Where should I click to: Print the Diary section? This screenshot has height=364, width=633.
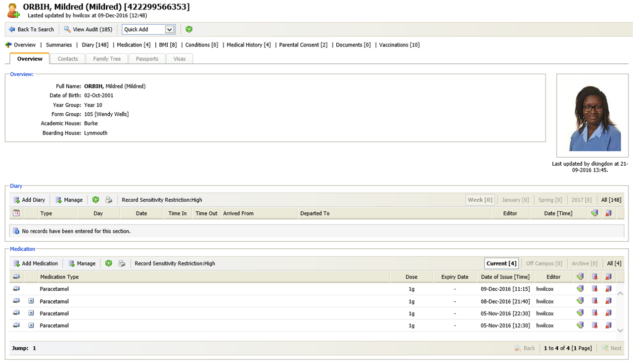coord(109,200)
